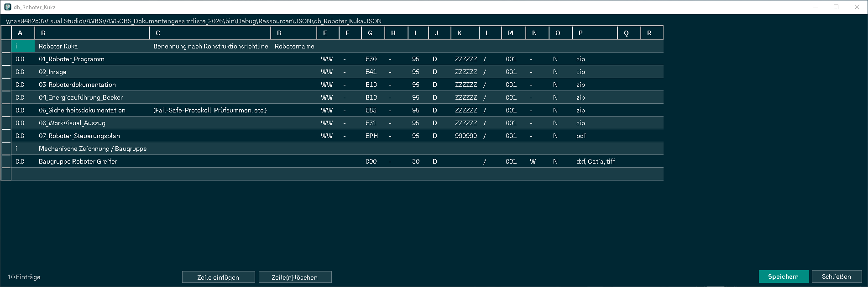This screenshot has width=868, height=287.
Task: Click the 'zip' cell in the 02_Image row
Action: coord(595,72)
